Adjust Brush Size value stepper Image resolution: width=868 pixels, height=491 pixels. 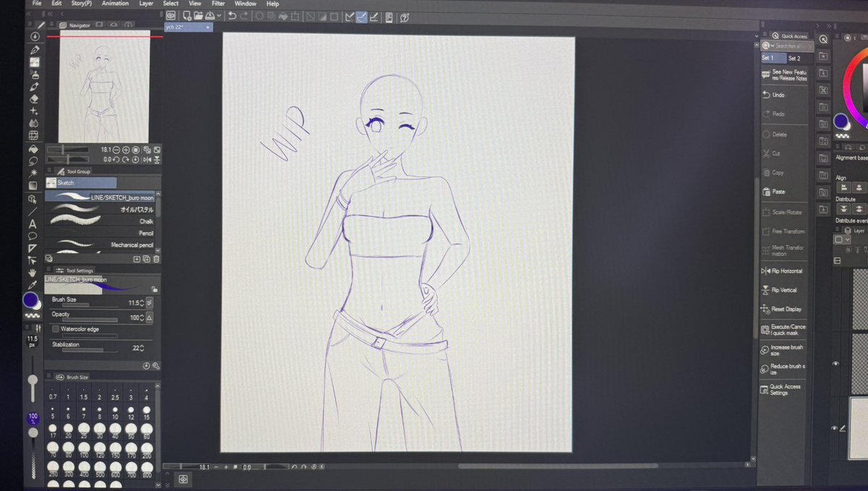[142, 303]
